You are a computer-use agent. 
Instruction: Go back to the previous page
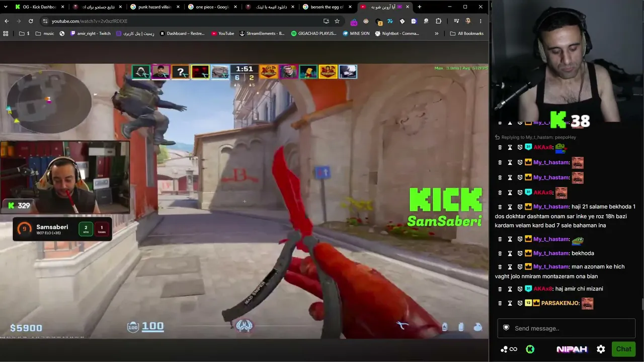7,21
